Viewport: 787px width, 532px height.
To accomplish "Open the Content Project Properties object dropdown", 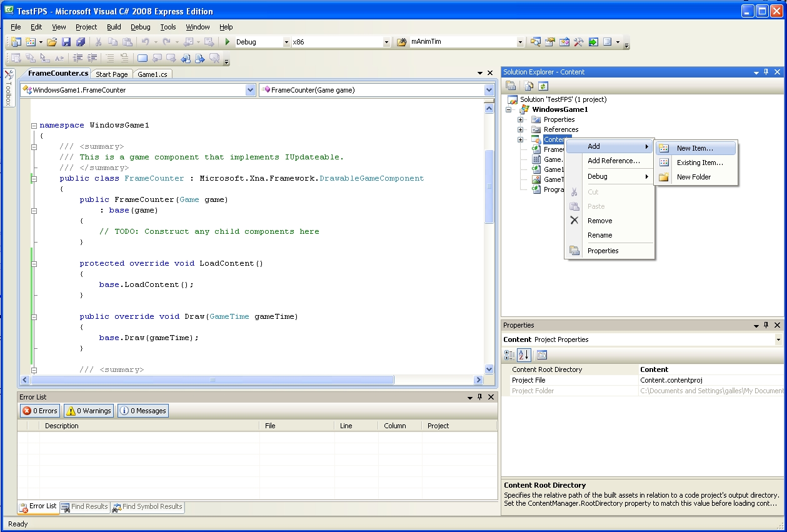I will (x=778, y=339).
